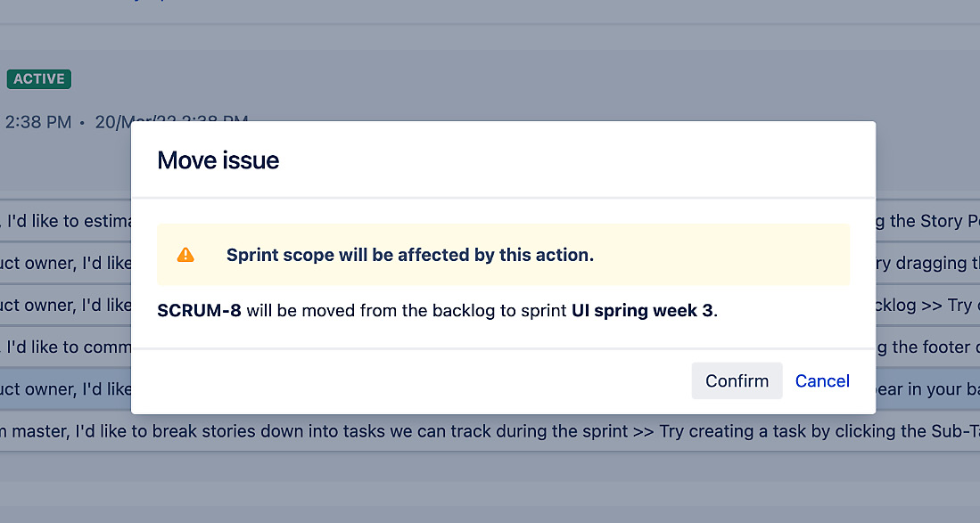Click the 2:38 PM time label
Viewport: 980px width, 523px height.
pyautogui.click(x=36, y=122)
